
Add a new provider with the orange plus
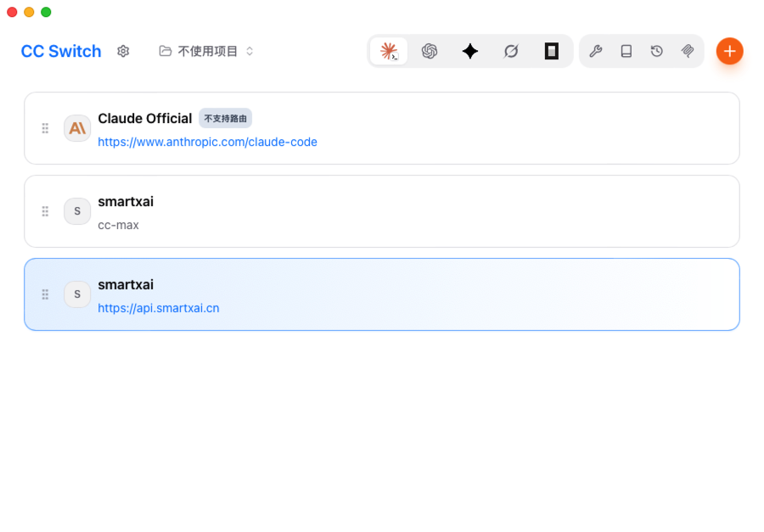coord(729,51)
